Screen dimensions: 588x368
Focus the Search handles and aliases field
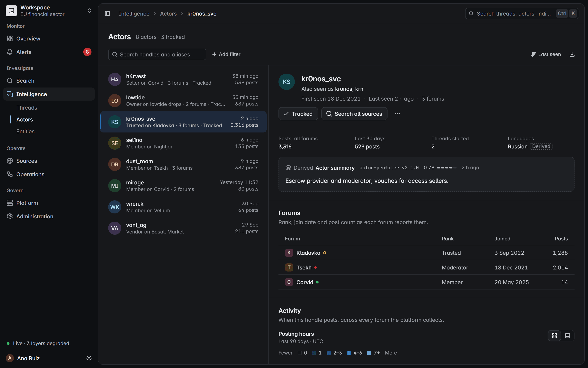click(157, 54)
